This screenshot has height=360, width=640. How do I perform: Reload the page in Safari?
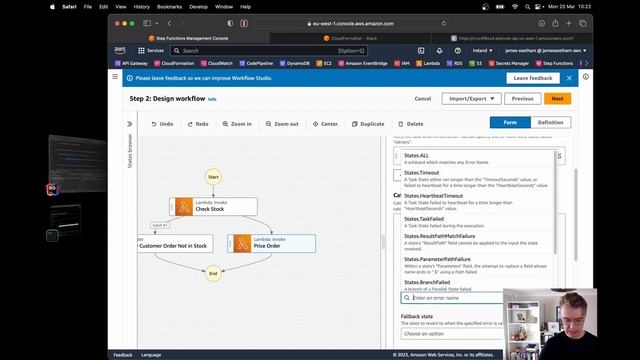(x=444, y=24)
